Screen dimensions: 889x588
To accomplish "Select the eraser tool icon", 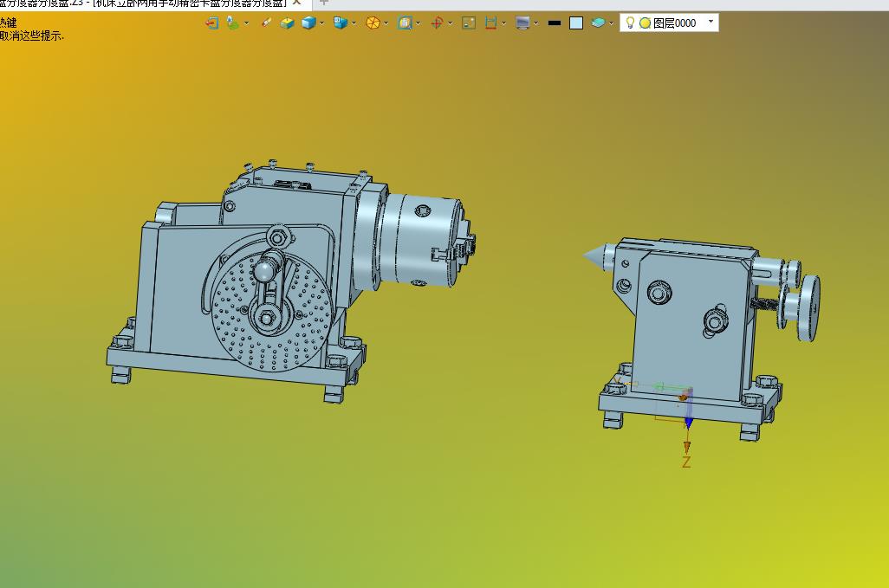I will (266, 23).
